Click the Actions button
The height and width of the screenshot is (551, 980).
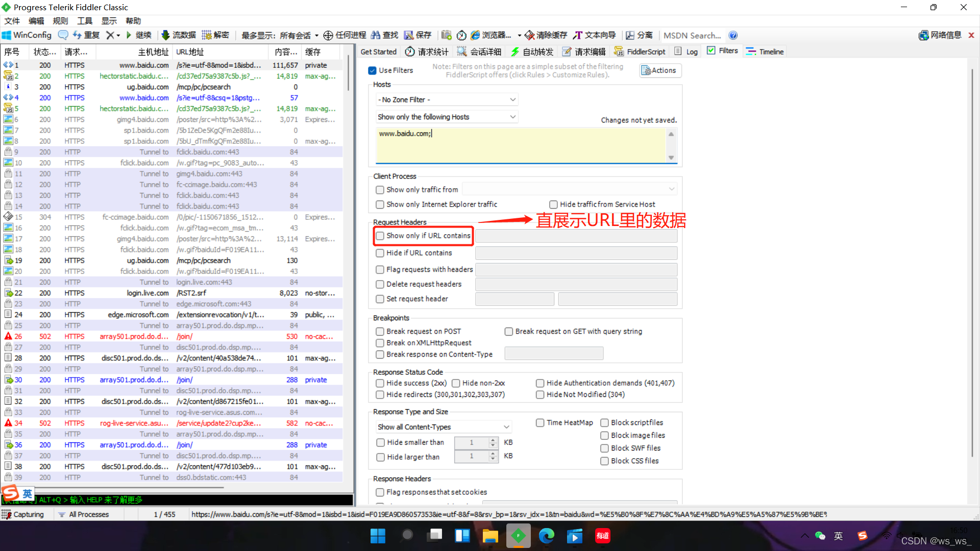(660, 70)
